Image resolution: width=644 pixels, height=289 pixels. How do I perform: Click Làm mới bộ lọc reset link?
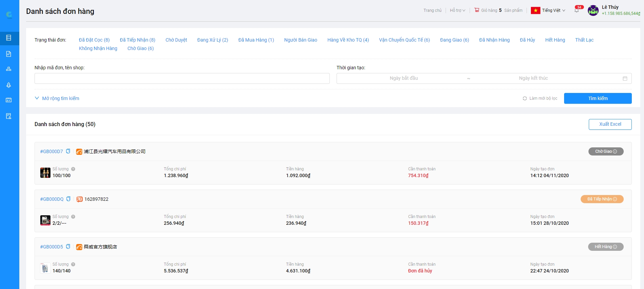540,98
